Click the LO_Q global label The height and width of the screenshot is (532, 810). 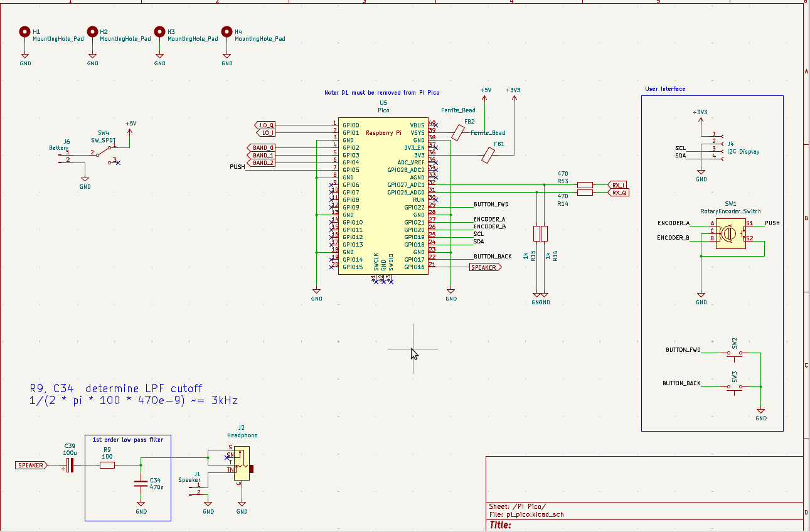click(265, 125)
